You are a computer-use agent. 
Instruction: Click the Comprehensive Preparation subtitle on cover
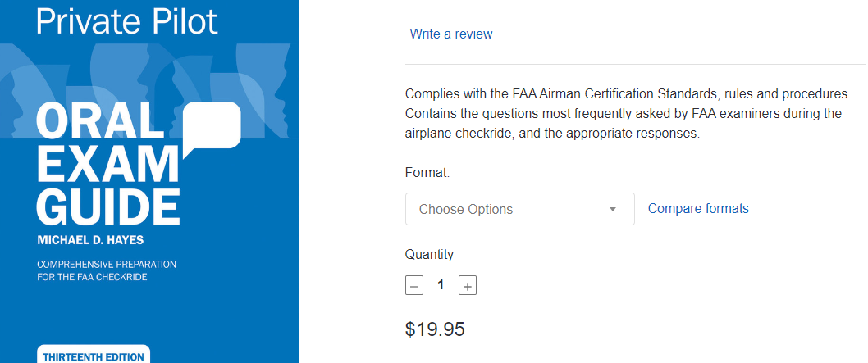pyautogui.click(x=107, y=271)
